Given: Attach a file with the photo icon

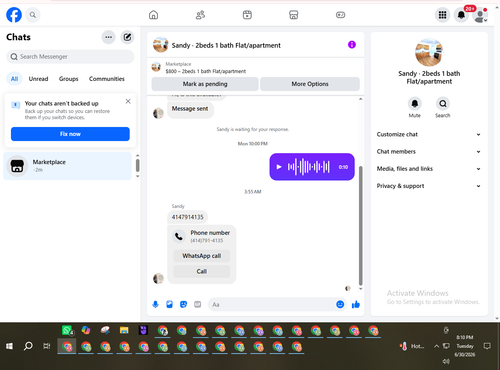Looking at the screenshot, I should coord(170,304).
